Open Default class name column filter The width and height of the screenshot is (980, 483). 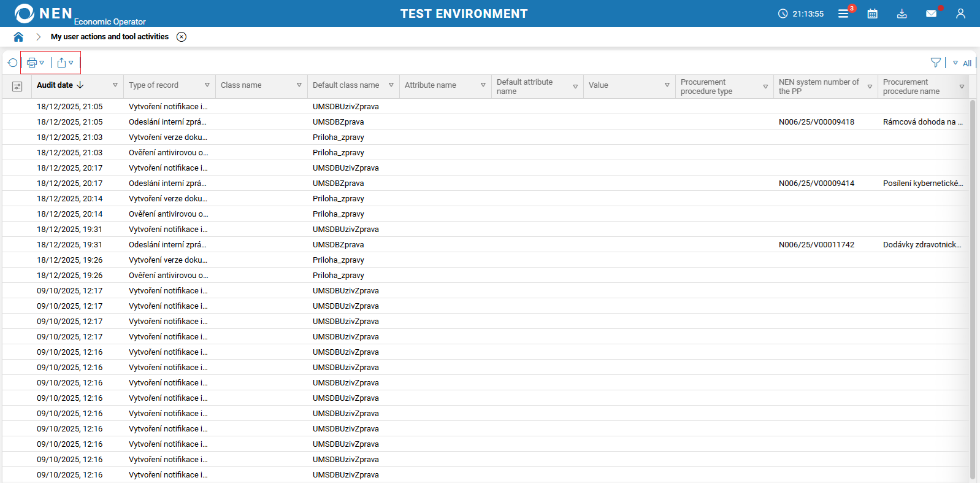click(391, 85)
